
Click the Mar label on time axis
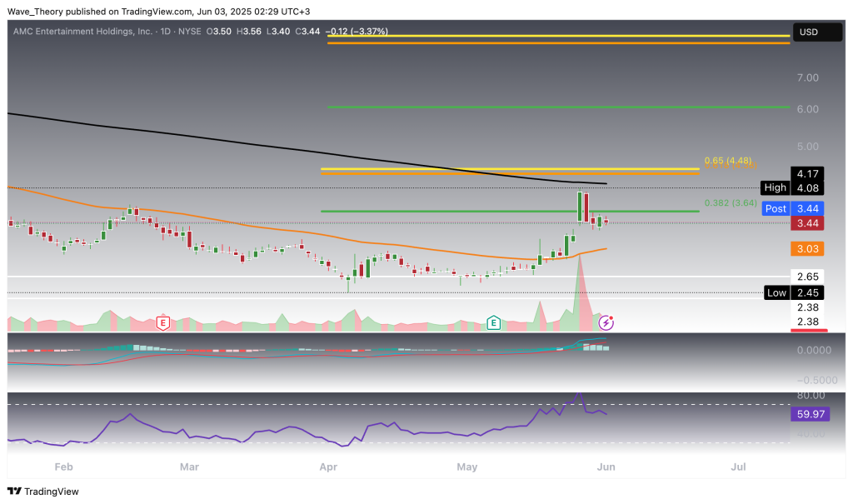click(189, 467)
